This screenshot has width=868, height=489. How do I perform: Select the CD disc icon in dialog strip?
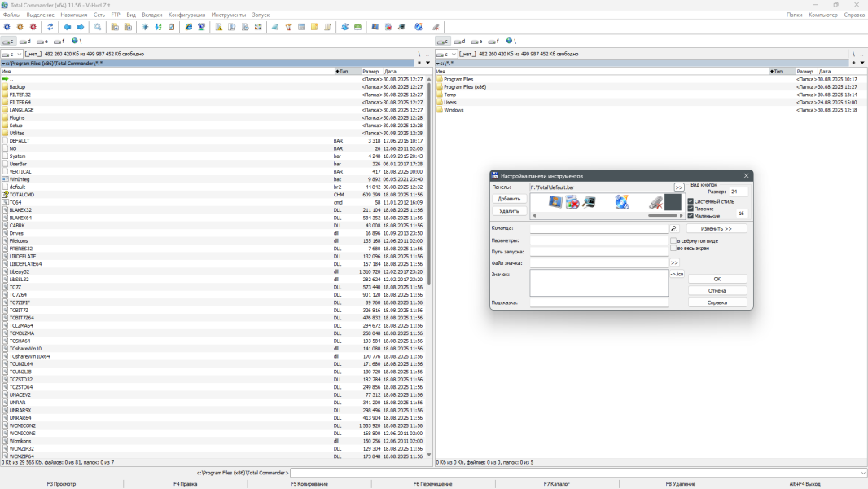pos(622,201)
